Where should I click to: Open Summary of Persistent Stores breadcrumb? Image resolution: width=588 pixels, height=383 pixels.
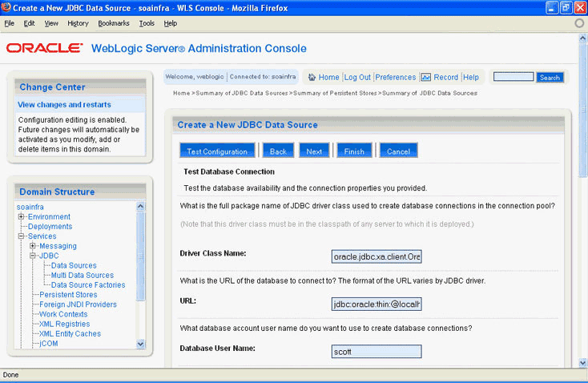coord(335,93)
